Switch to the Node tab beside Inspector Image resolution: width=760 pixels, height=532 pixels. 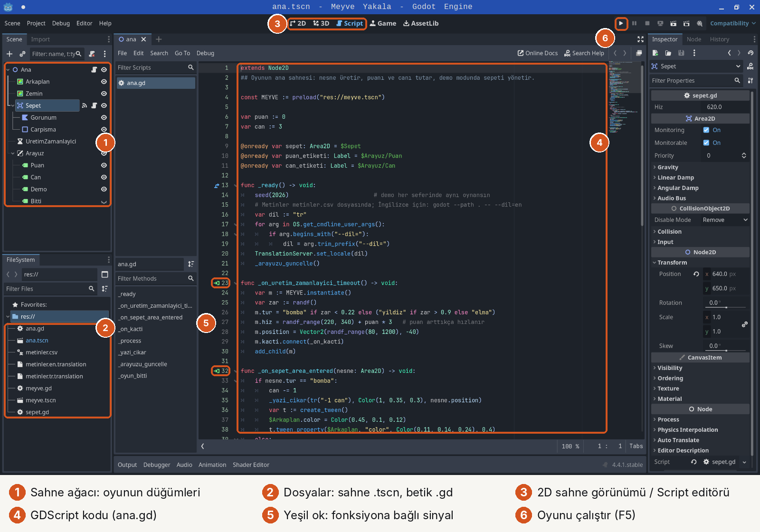tap(694, 39)
